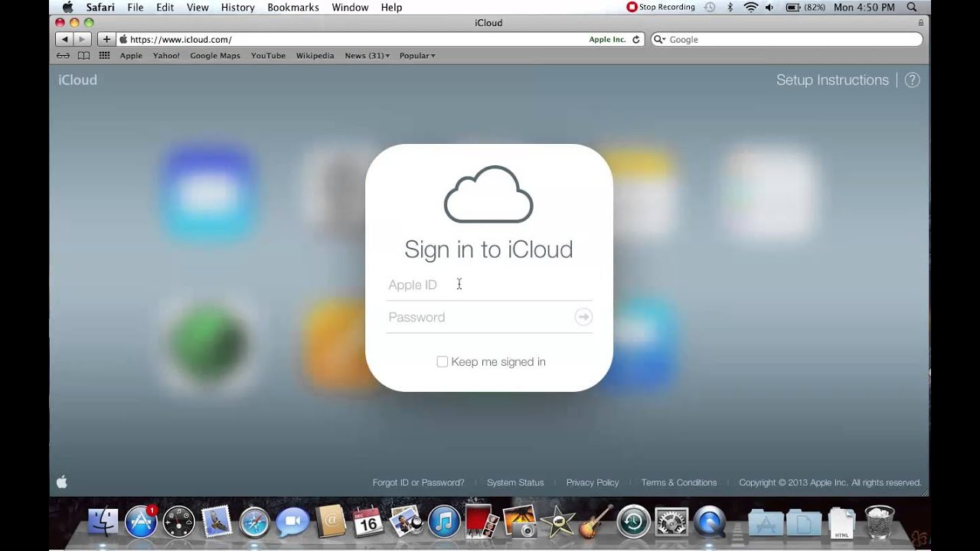The width and height of the screenshot is (980, 551).
Task: Launch QuickTime Player from the dock
Action: coord(709,523)
